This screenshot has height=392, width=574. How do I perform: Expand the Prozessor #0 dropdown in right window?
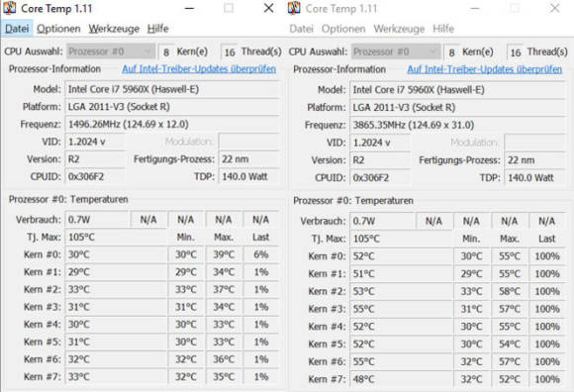[x=396, y=51]
